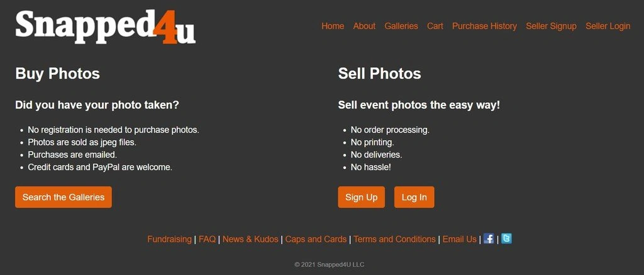This screenshot has height=275, width=644.
Task: Click the orange Log In button
Action: [414, 197]
